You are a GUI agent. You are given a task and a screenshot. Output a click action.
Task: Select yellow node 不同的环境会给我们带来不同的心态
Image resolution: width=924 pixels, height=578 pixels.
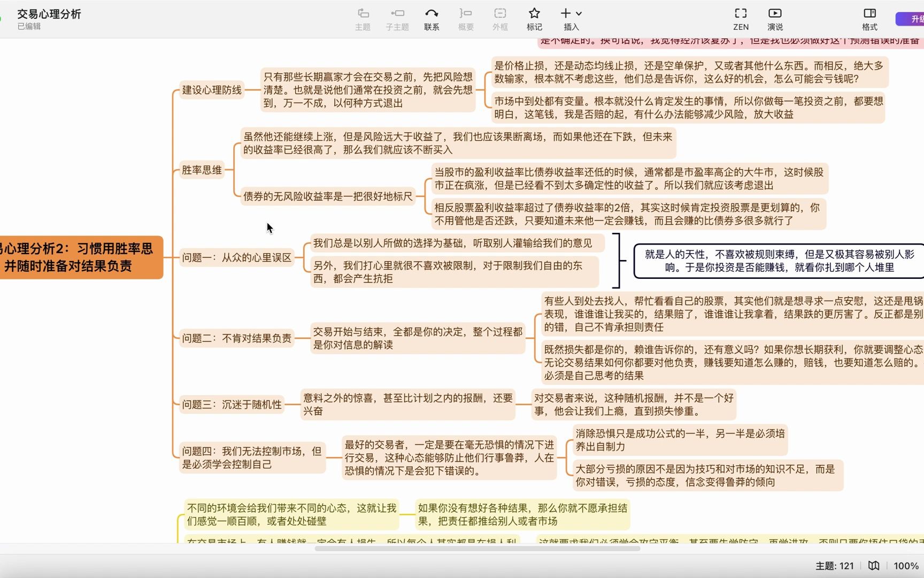click(x=291, y=514)
